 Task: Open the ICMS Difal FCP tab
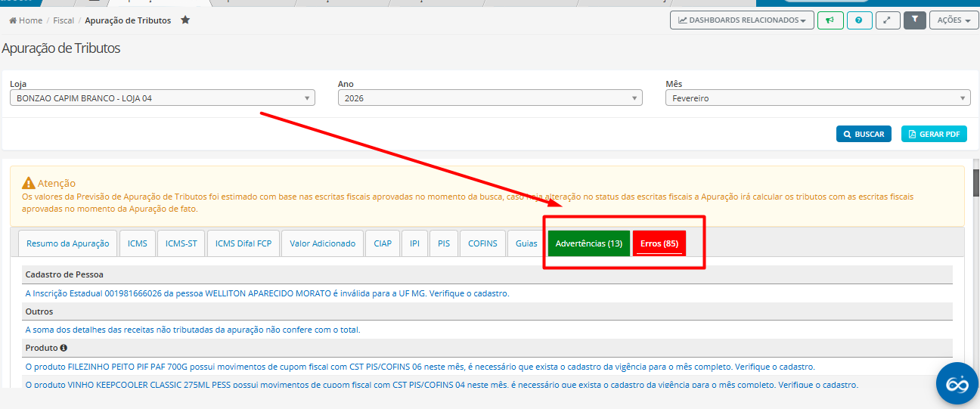[243, 243]
